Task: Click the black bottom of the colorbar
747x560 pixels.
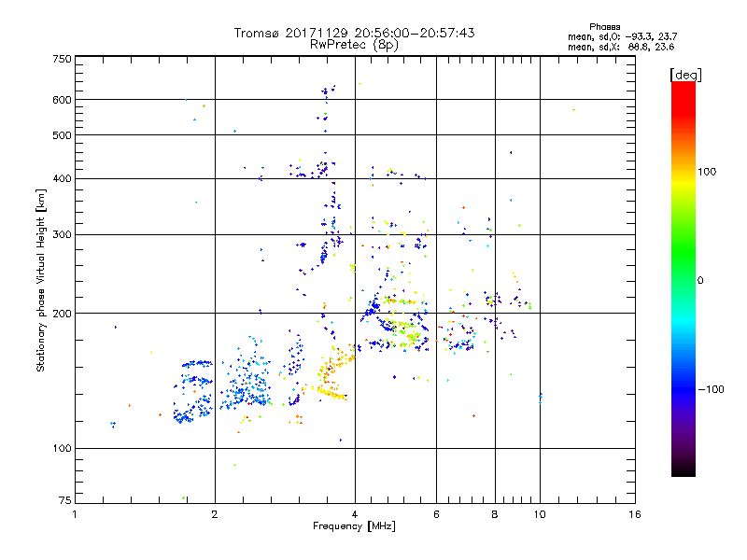Action: tap(684, 469)
